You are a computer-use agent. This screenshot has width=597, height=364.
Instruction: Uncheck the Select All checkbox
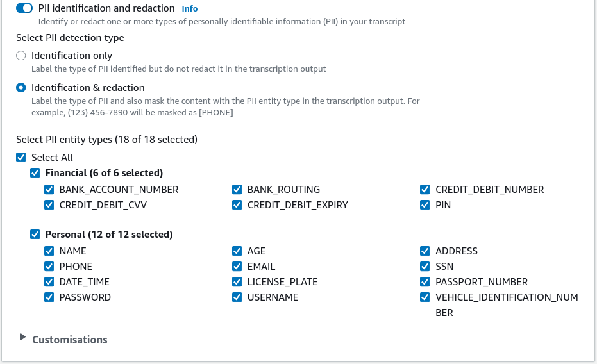tap(21, 158)
